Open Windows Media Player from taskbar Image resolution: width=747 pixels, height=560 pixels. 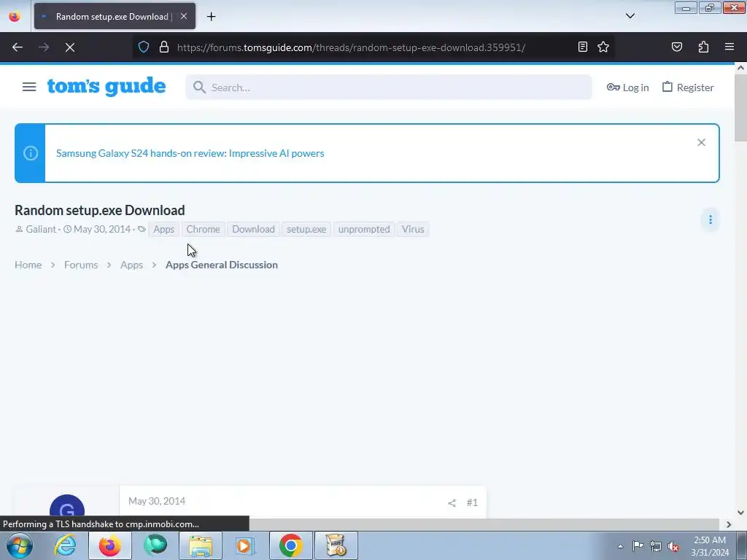pos(245,545)
